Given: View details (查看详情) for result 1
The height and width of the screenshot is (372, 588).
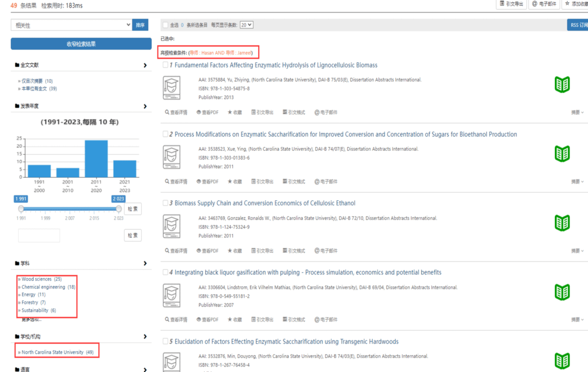Looking at the screenshot, I should pos(176,112).
